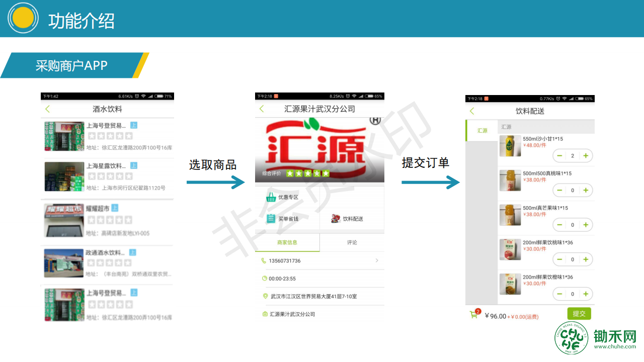Tap the star rating of 上海星露饮料
This screenshot has height=362, width=644.
[110, 176]
